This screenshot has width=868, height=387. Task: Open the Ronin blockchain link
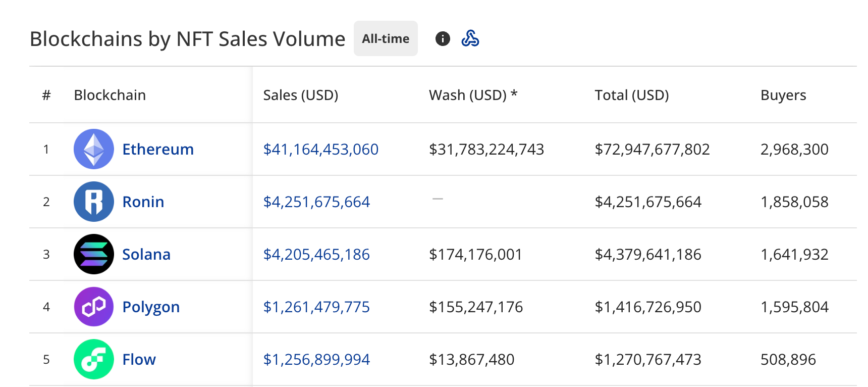click(143, 202)
